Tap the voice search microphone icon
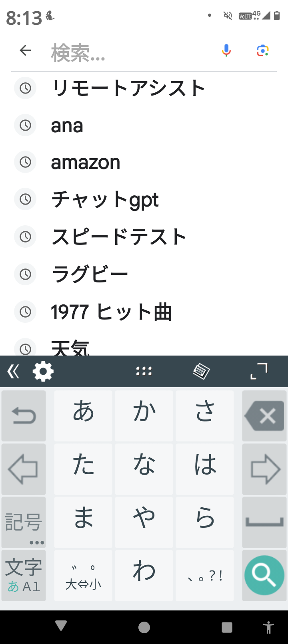The width and height of the screenshot is (288, 644). tap(226, 50)
